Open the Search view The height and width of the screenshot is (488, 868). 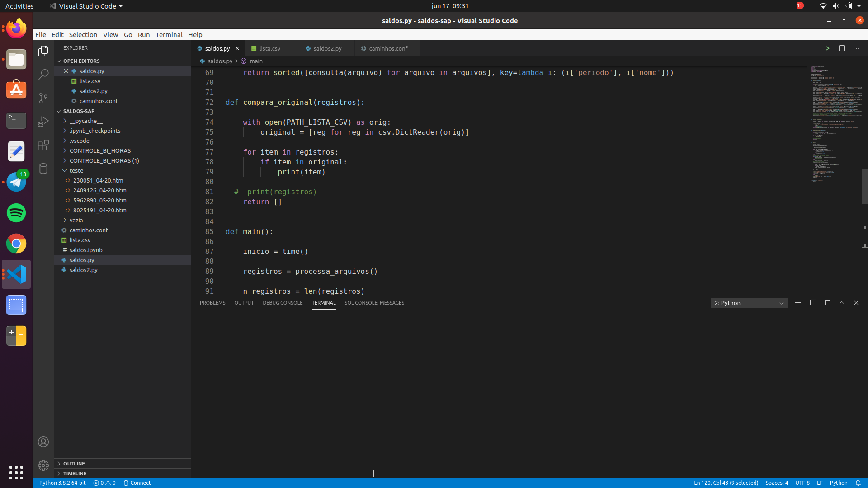43,74
